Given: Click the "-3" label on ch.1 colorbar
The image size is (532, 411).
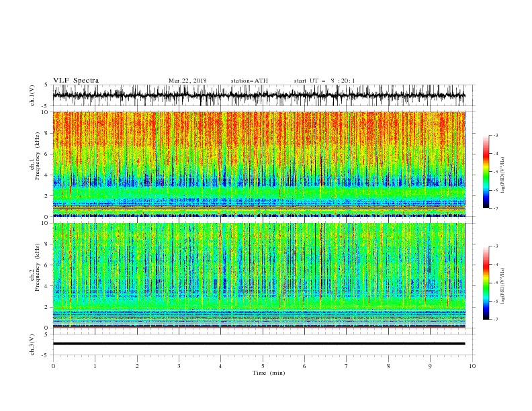Looking at the screenshot, I should (x=495, y=135).
